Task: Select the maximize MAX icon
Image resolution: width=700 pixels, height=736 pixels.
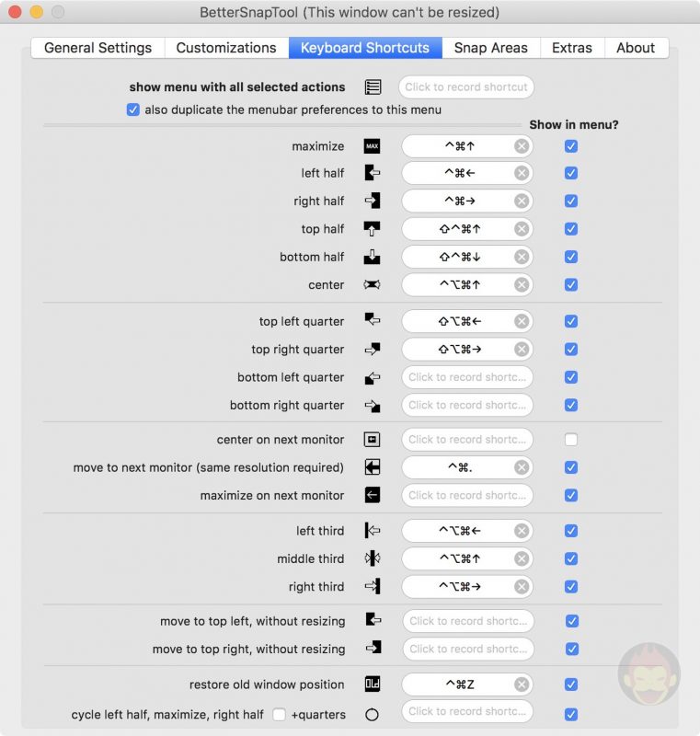Action: point(372,145)
